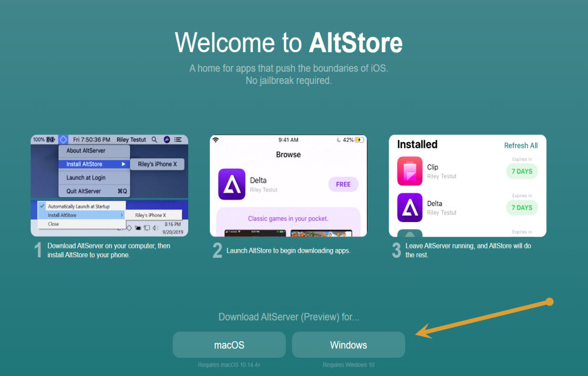Pick Riley's iPhone X in the Mac submenu
The image size is (588, 376).
click(157, 164)
